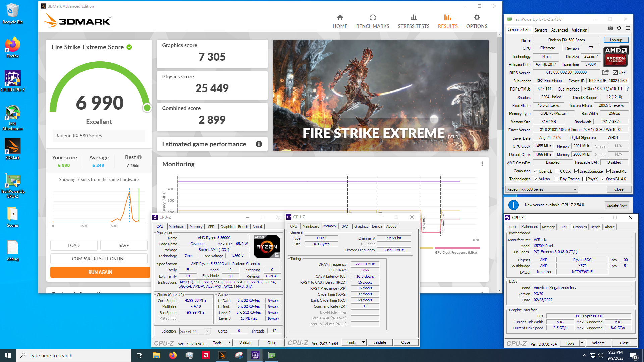
Task: Click SAVE result button
Action: (x=124, y=245)
